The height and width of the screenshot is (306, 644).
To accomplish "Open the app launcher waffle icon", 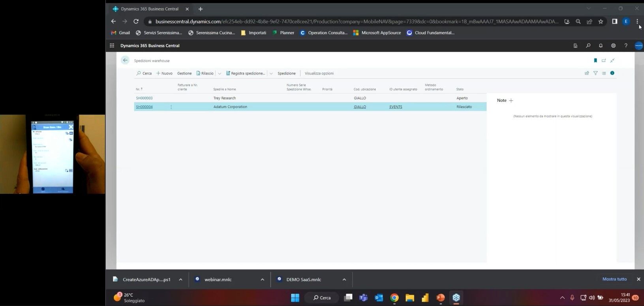I will pos(112,46).
